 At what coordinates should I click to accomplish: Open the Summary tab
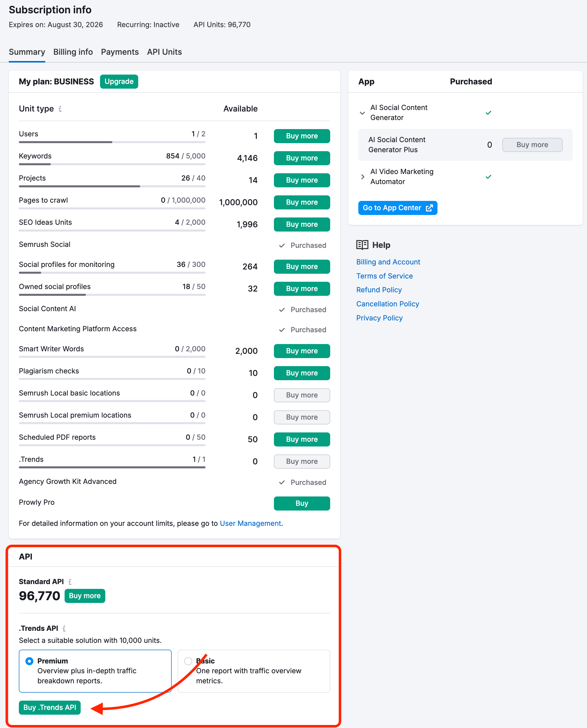(x=27, y=52)
